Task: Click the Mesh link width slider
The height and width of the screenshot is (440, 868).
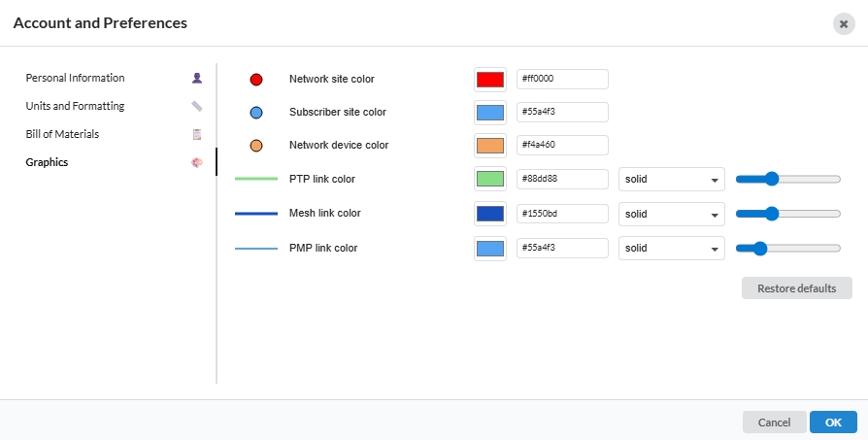Action: click(x=788, y=214)
